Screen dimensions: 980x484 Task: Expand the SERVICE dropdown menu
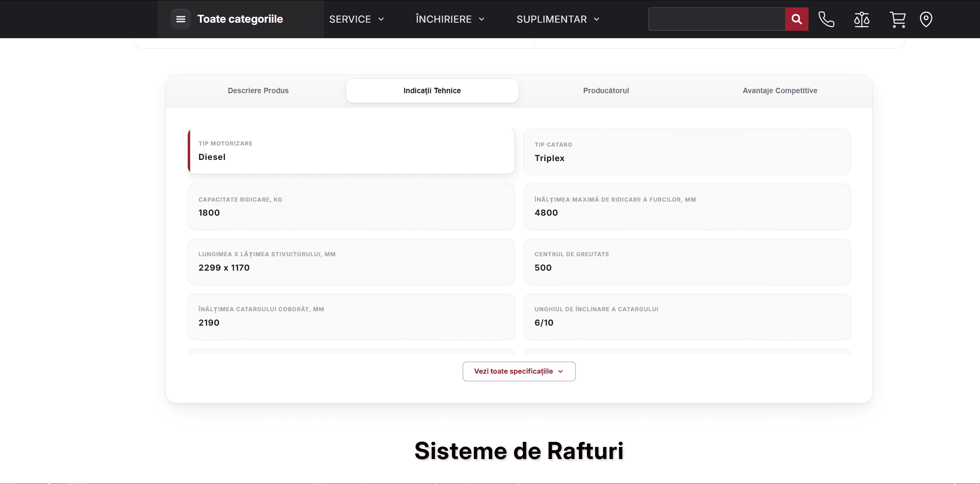tap(357, 19)
